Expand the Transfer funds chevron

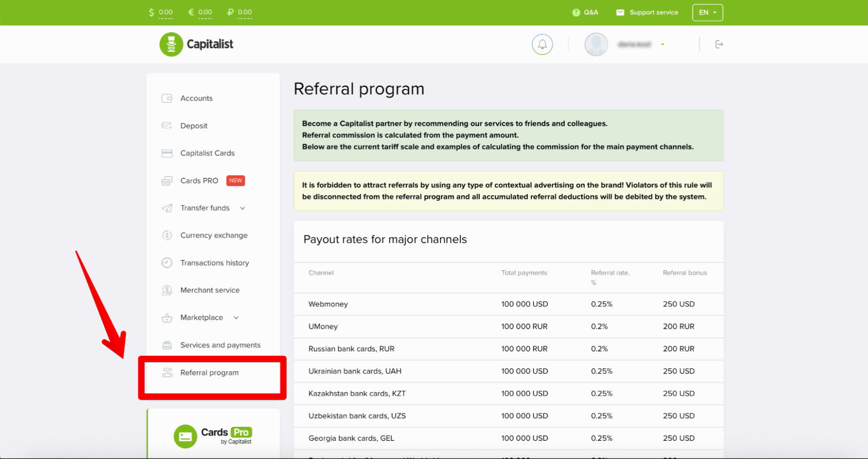click(243, 208)
